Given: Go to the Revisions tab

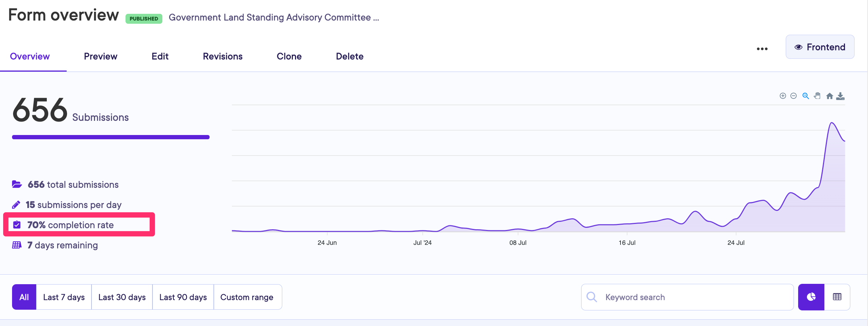Looking at the screenshot, I should [223, 56].
